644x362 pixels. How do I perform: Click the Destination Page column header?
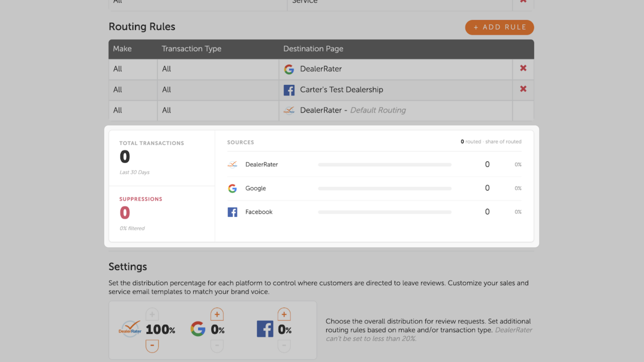point(313,49)
